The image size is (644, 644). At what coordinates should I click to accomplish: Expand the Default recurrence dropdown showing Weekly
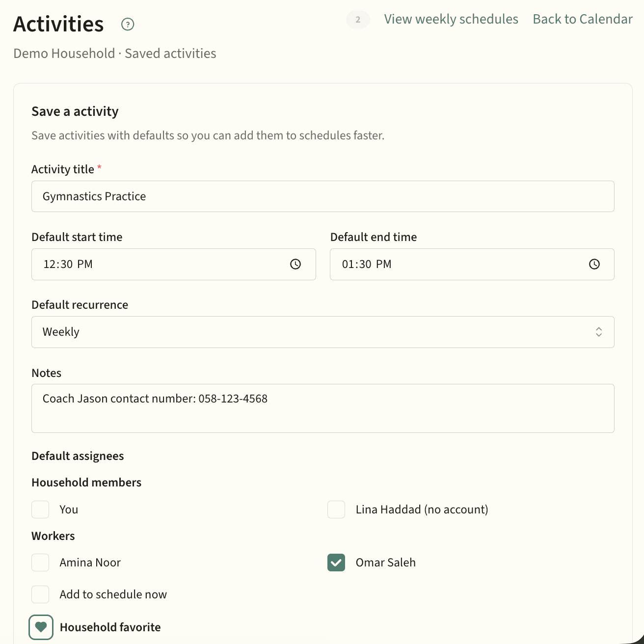(314, 332)
